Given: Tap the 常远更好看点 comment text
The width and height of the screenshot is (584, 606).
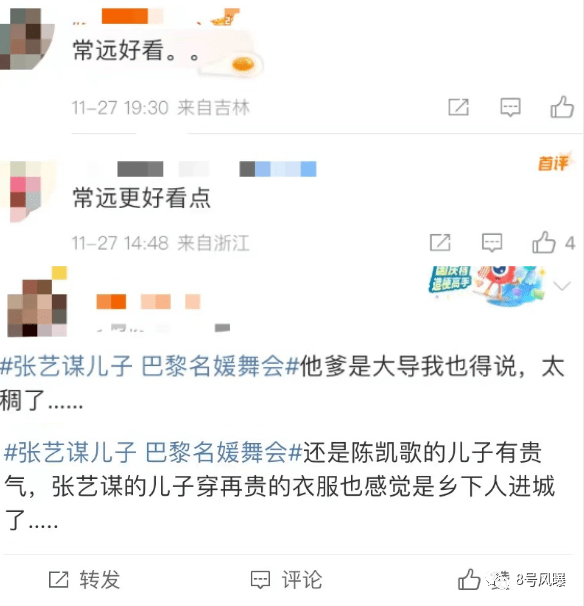Looking at the screenshot, I should pos(141,198).
